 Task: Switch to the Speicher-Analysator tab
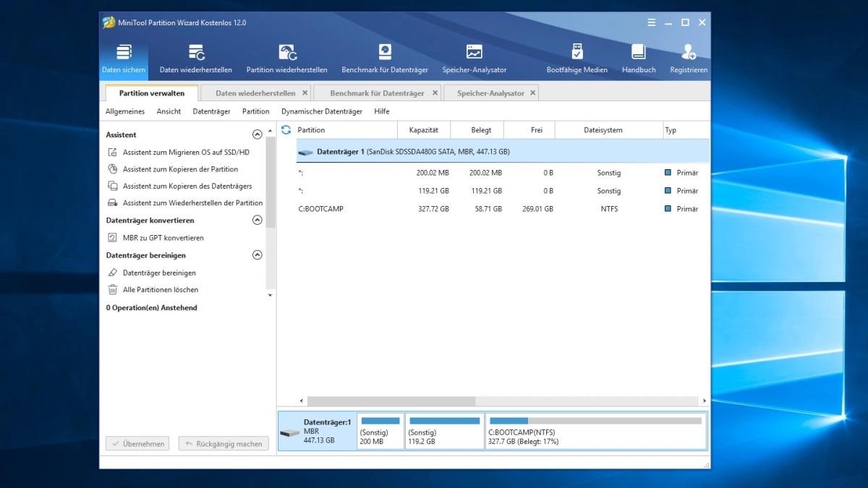(x=491, y=93)
